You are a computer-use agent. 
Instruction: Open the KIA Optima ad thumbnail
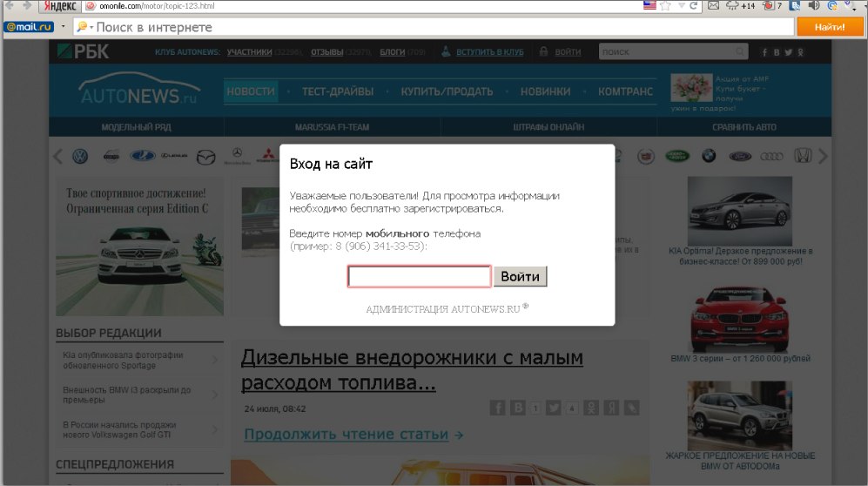pyautogui.click(x=739, y=211)
